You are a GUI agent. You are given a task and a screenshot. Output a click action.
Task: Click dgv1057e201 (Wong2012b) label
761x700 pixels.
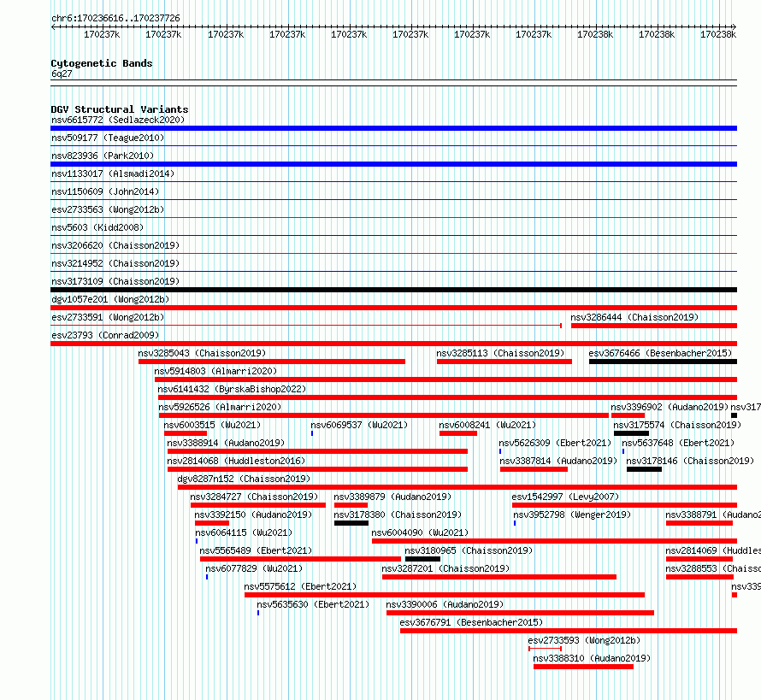pos(110,299)
